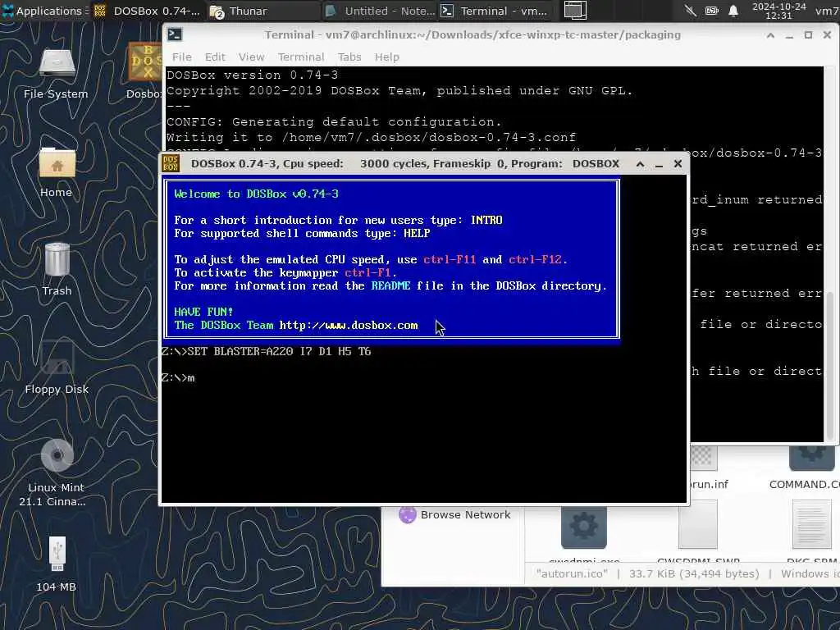Viewport: 840px width, 630px height.
Task: Click the panel clock showing 2024-10-24
Action: click(779, 11)
